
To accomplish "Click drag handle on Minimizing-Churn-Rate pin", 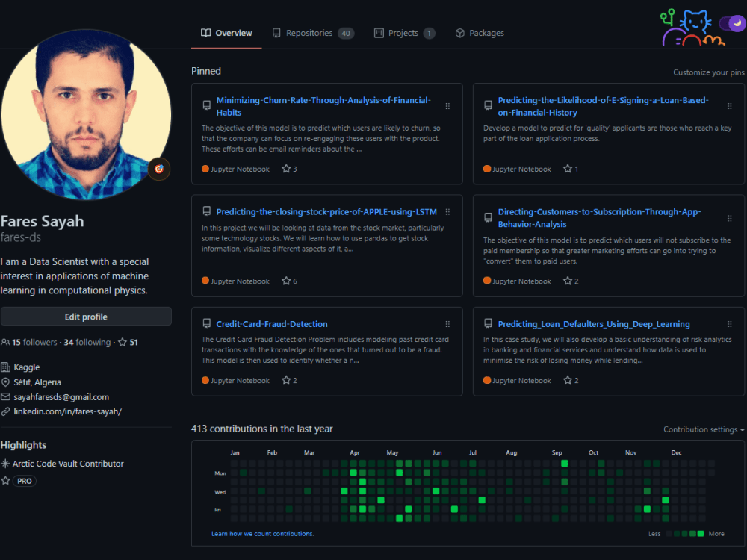I will [447, 106].
